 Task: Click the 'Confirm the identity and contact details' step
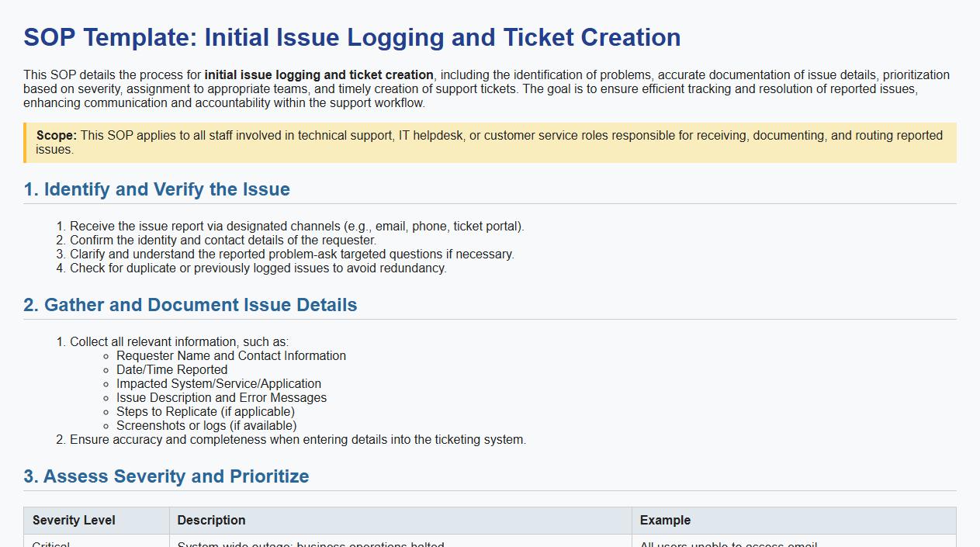[x=223, y=241]
